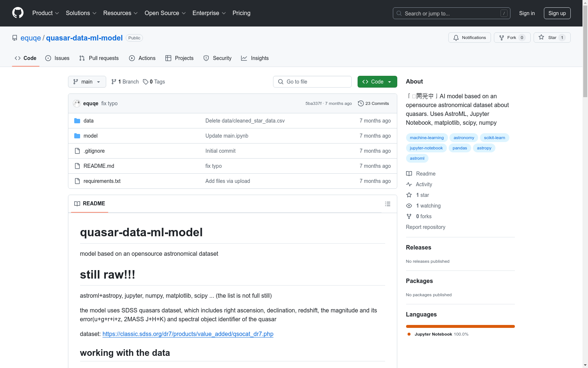
Task: Click the star icon beside 1 star
Action: click(x=409, y=195)
